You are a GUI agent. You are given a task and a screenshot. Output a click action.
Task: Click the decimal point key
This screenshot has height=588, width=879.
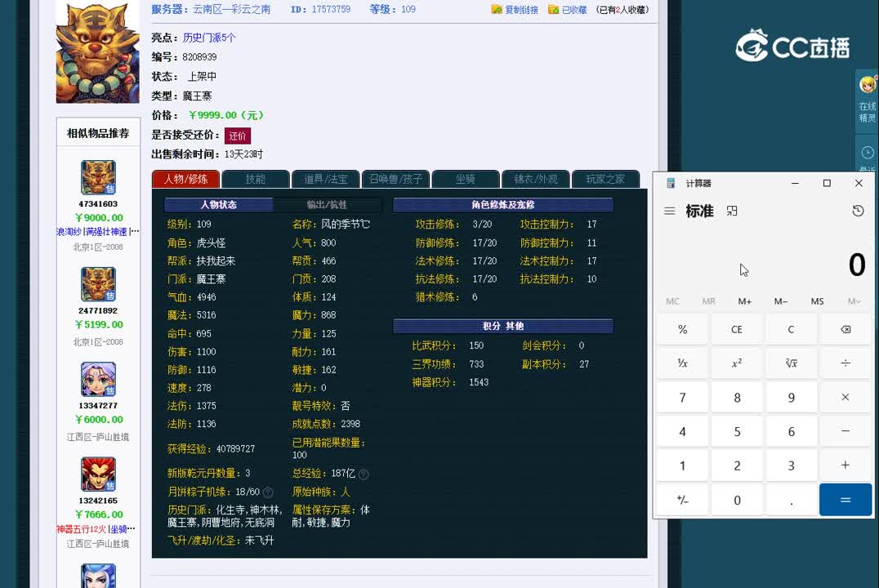[x=791, y=500]
